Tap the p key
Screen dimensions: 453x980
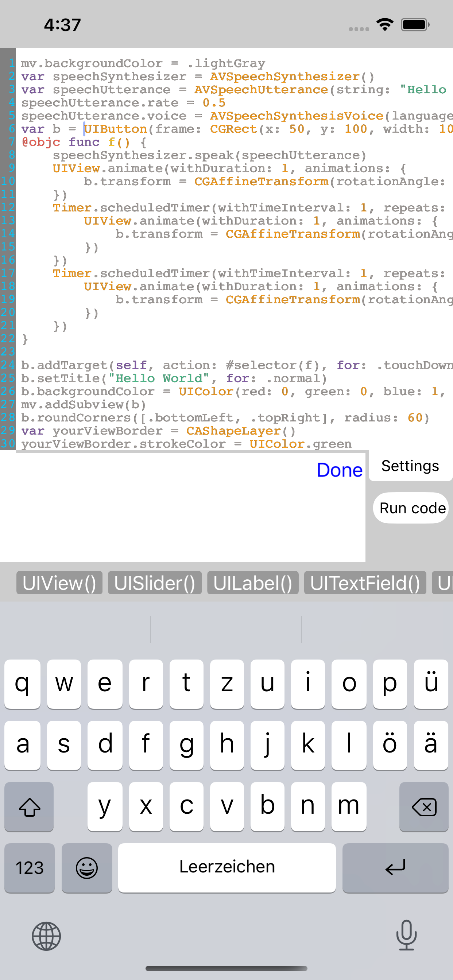point(390,684)
